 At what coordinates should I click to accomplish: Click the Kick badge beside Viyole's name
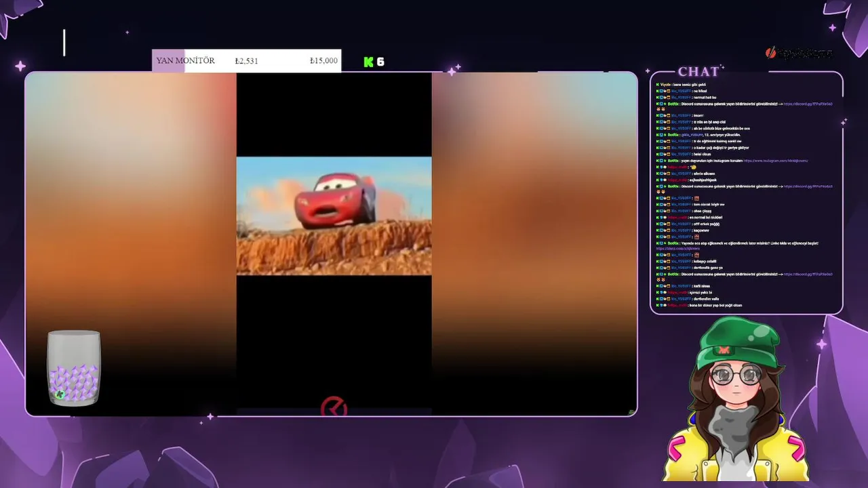tap(657, 85)
